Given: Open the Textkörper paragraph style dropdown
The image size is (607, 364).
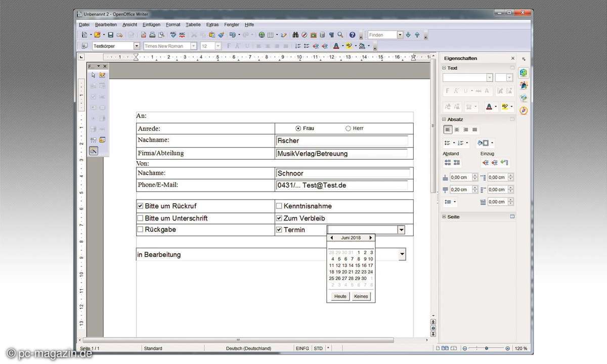Looking at the screenshot, I should tap(136, 46).
